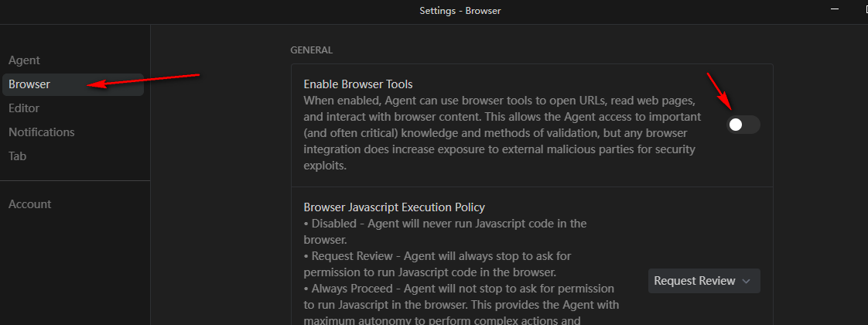Click the Enable Browser Tools heading
This screenshot has height=325, width=868.
[x=358, y=84]
